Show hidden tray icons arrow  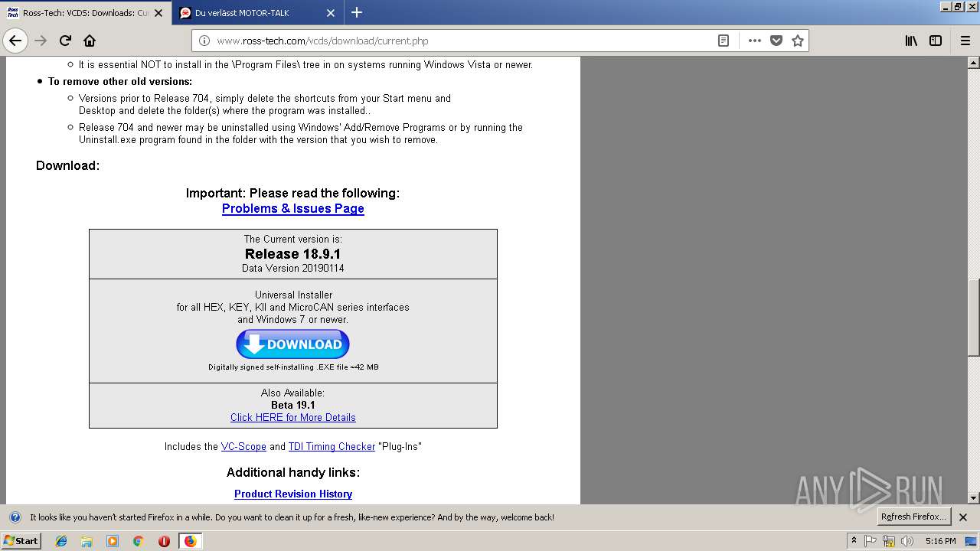(854, 541)
